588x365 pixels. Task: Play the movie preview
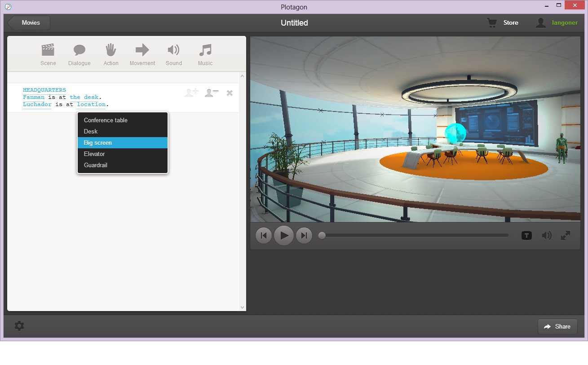284,235
